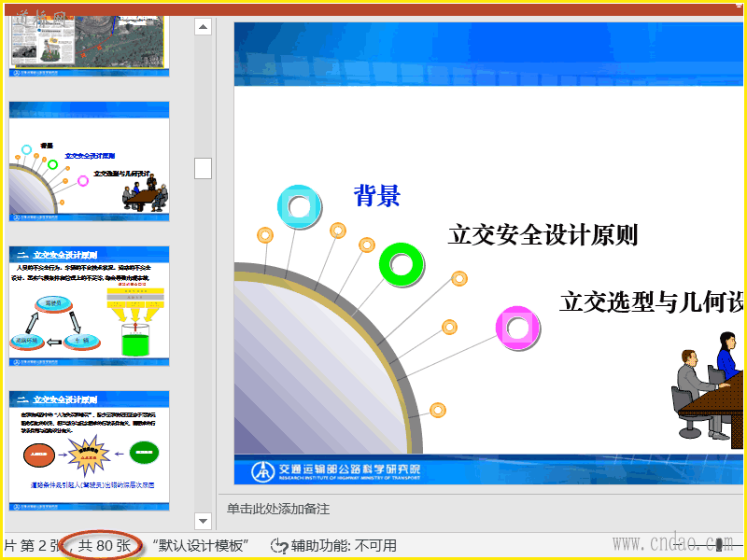
Task: Click the 共 80 张 slide count in status bar
Action: pos(105,546)
